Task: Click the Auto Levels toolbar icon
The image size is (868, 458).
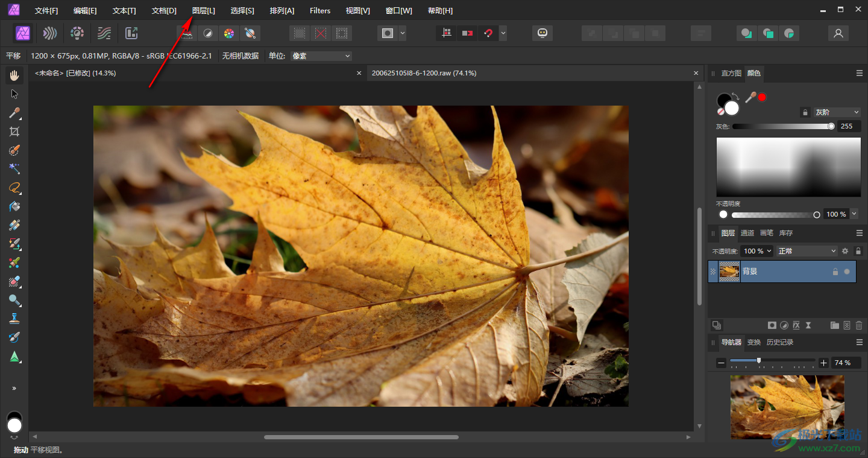Action: pos(187,33)
